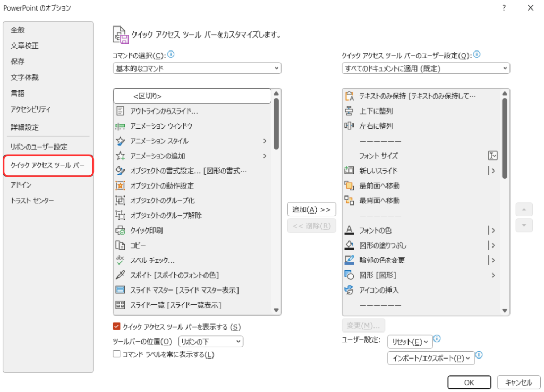Uncheck クイック アクセス ツール バーを表示する checkbox
The image size is (544, 392).
(116, 327)
